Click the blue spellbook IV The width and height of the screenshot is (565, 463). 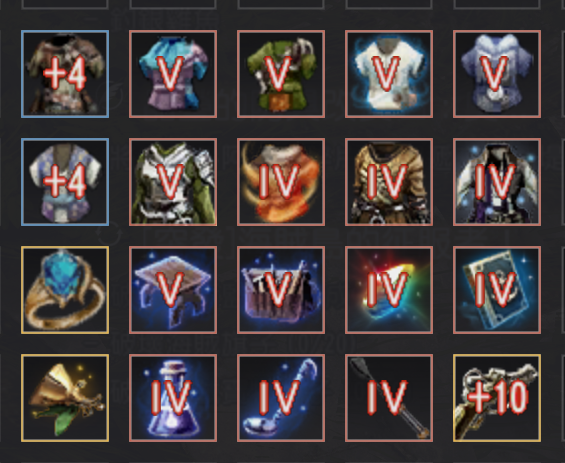tap(497, 290)
